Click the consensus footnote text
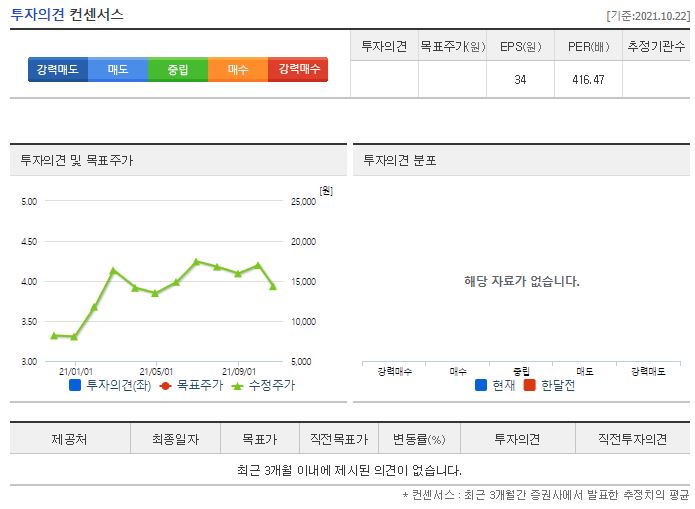695x509 pixels. [546, 494]
